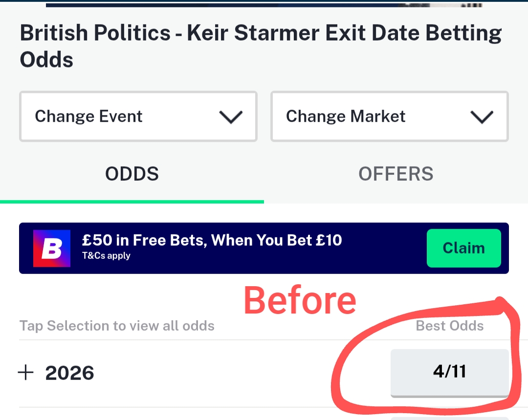Expand the 2026 row plus icon
The height and width of the screenshot is (420, 528).
[25, 373]
